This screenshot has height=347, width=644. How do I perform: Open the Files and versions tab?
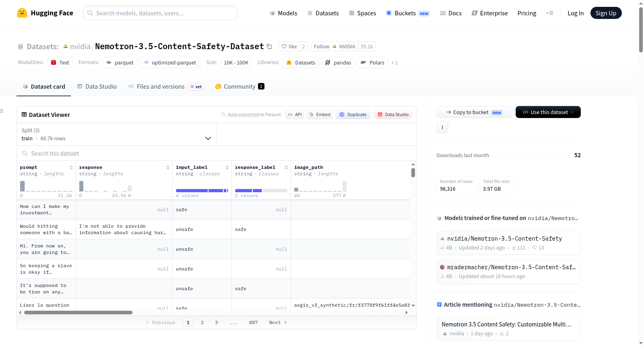click(x=166, y=86)
